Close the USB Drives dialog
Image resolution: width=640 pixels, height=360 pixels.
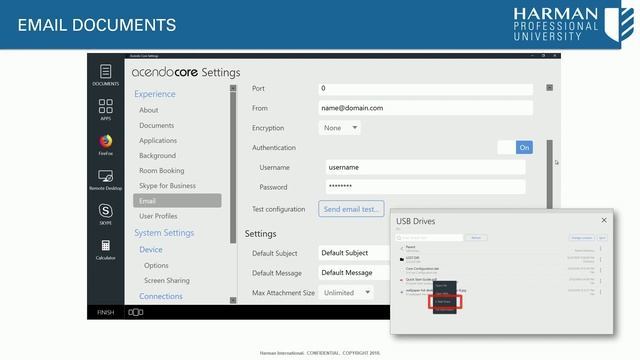(x=604, y=220)
